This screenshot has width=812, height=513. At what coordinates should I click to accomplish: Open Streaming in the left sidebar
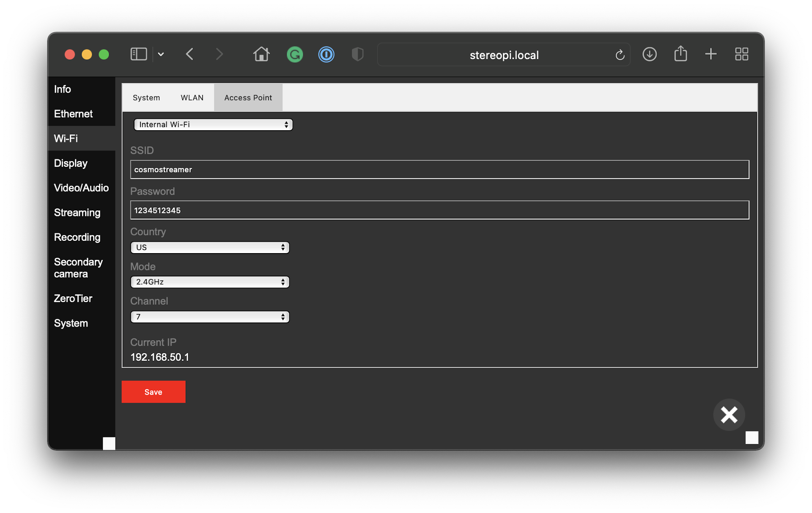point(77,213)
